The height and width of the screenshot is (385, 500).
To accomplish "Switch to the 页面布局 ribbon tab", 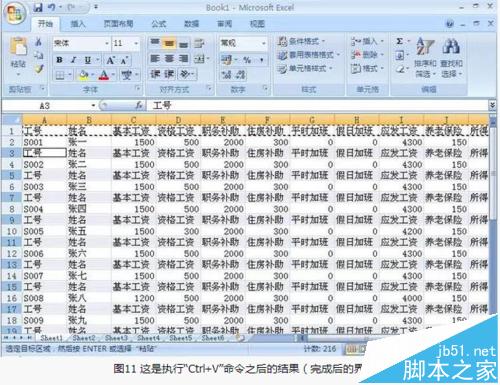I will (118, 23).
